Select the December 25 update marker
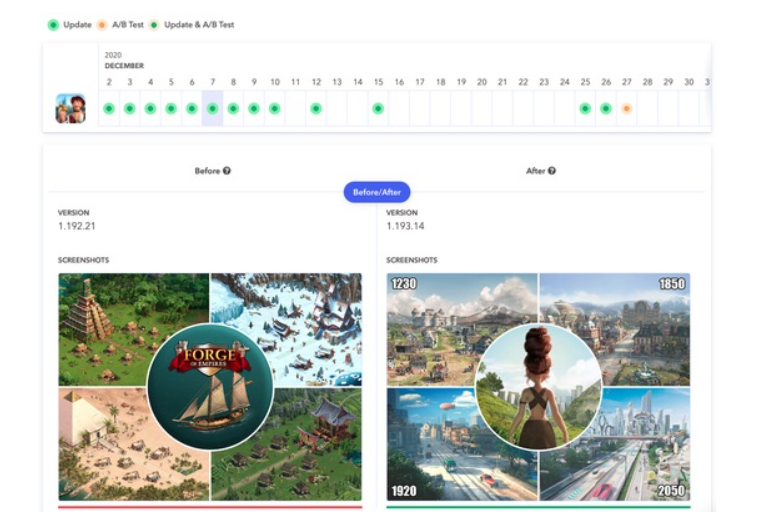759x517 pixels. pos(585,108)
